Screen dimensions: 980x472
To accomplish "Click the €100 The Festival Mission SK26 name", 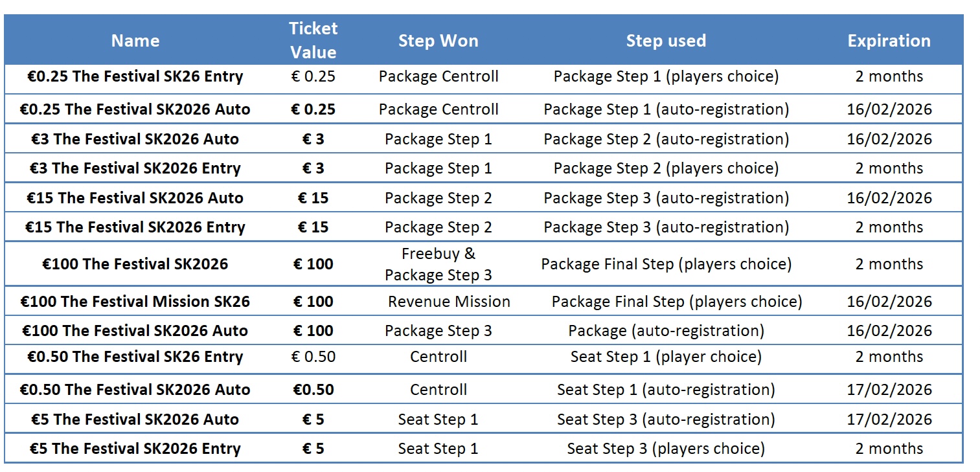I will (135, 302).
